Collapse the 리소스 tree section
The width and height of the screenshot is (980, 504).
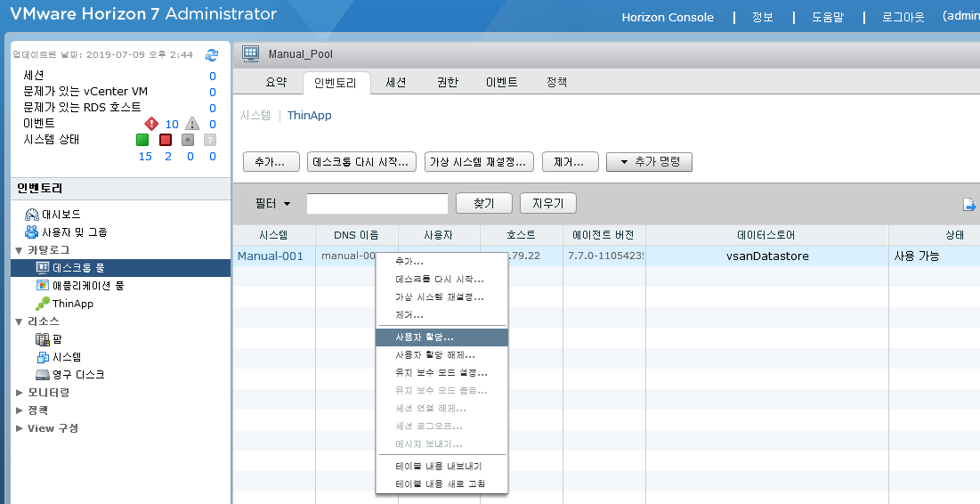pyautogui.click(x=19, y=321)
